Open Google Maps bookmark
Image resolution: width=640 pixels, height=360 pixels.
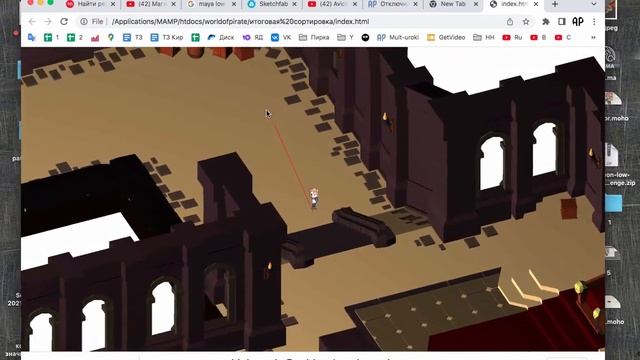click(111, 38)
